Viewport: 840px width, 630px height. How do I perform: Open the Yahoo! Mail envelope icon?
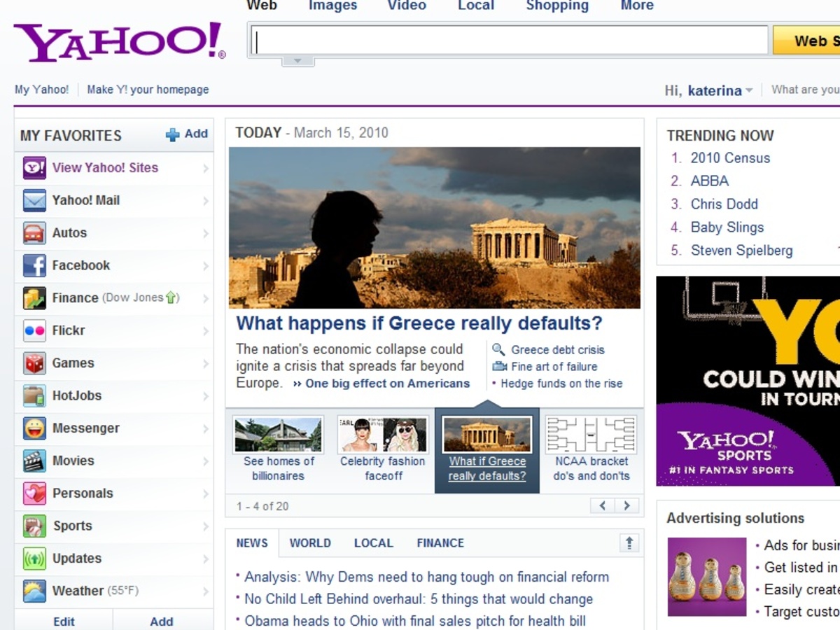(x=33, y=200)
